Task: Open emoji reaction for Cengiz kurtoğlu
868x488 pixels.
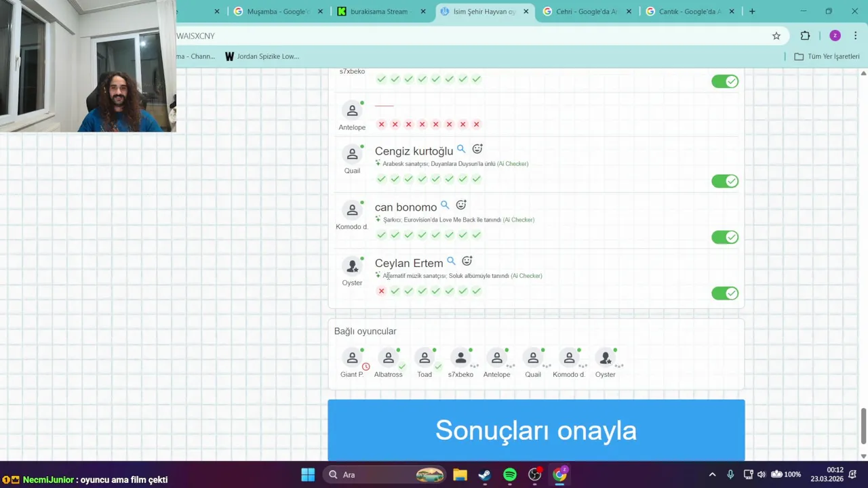Action: point(477,148)
